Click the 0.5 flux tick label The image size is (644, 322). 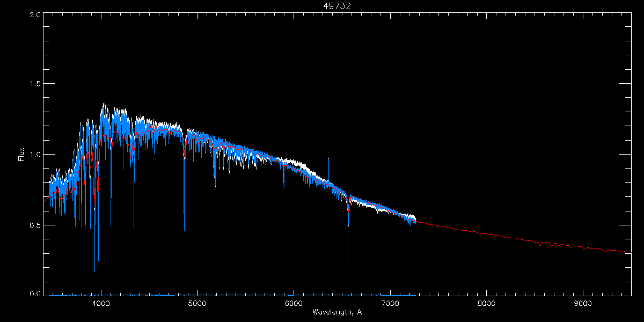(x=34, y=225)
